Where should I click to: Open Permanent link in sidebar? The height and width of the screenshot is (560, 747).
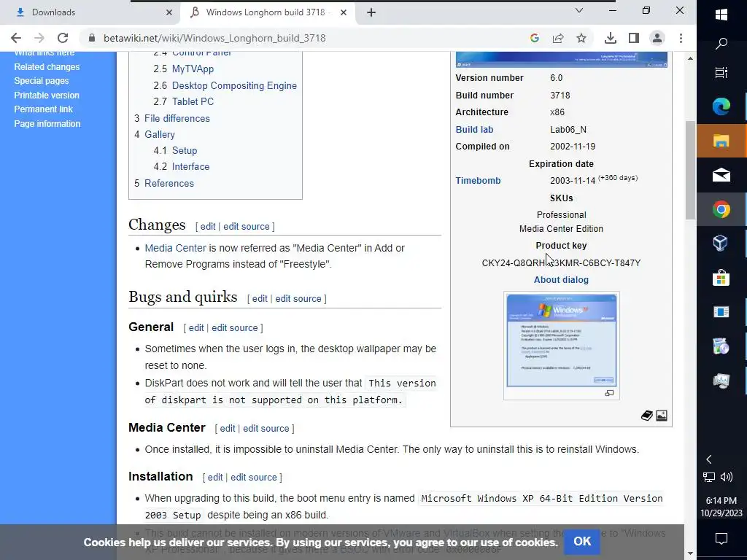tap(43, 109)
